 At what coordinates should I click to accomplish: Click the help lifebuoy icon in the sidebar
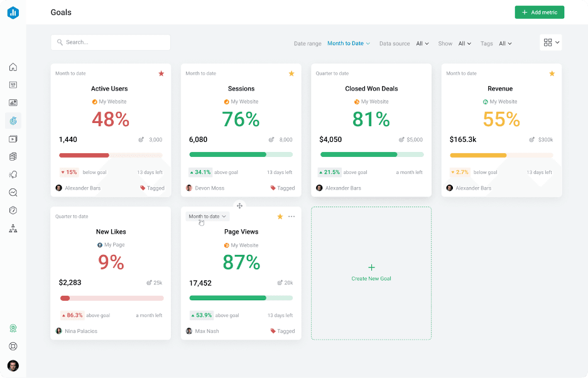point(13,346)
